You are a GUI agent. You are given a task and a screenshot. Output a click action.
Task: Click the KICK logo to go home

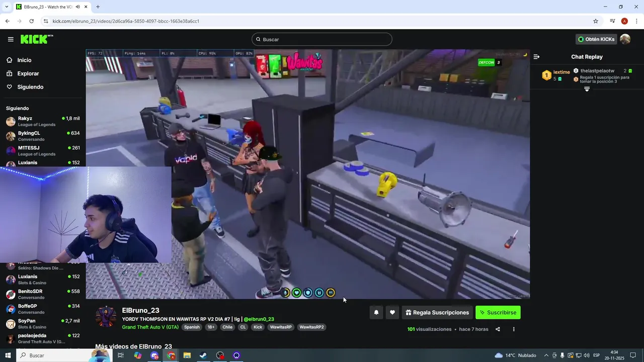tap(36, 39)
